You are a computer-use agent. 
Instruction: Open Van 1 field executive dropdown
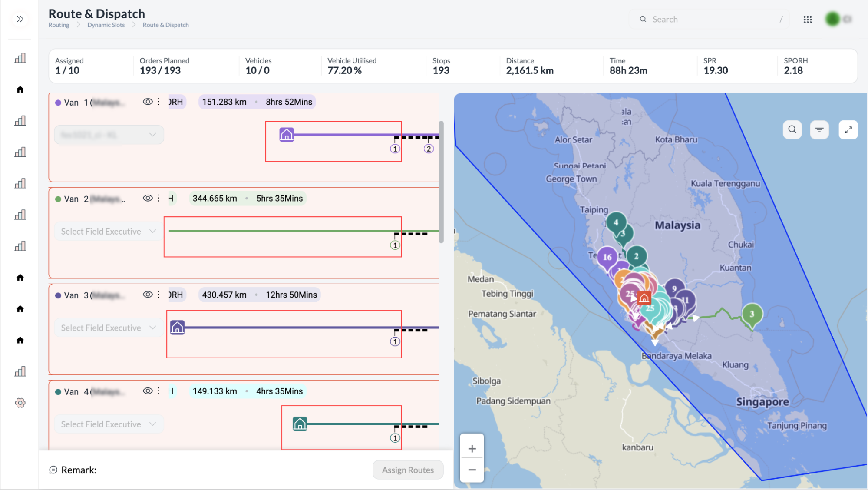click(x=109, y=135)
